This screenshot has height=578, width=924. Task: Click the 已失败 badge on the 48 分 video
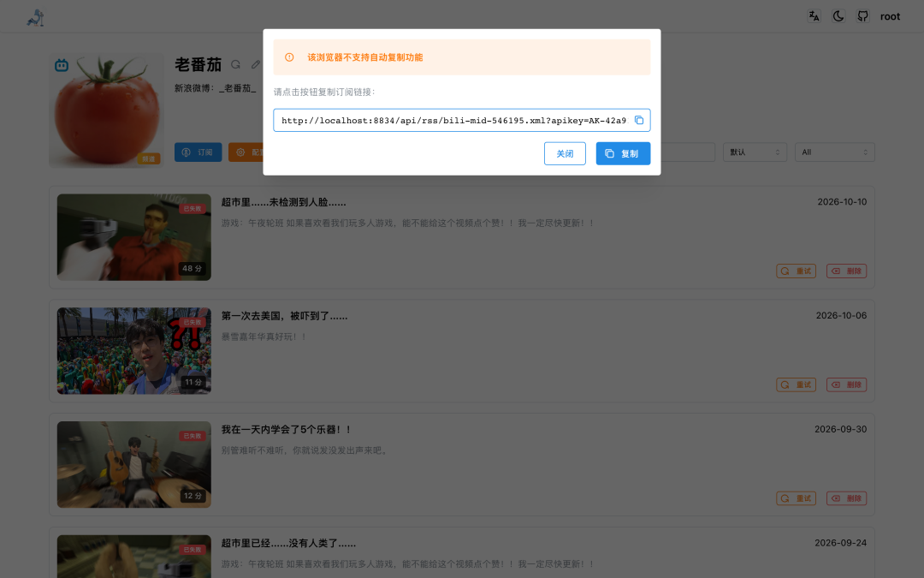click(192, 208)
